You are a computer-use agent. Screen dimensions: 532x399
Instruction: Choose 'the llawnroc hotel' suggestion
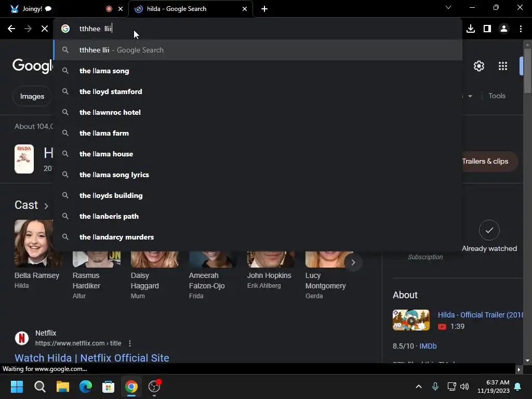click(258, 112)
